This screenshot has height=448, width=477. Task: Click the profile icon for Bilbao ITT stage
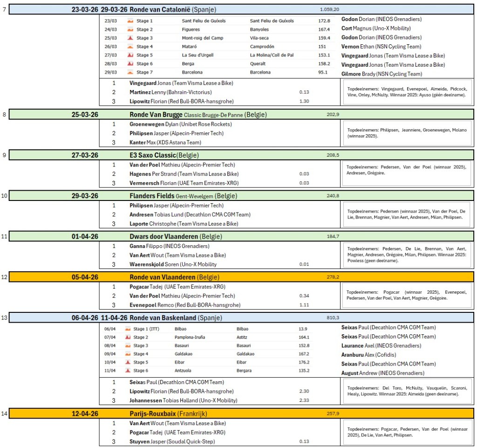[128, 329]
